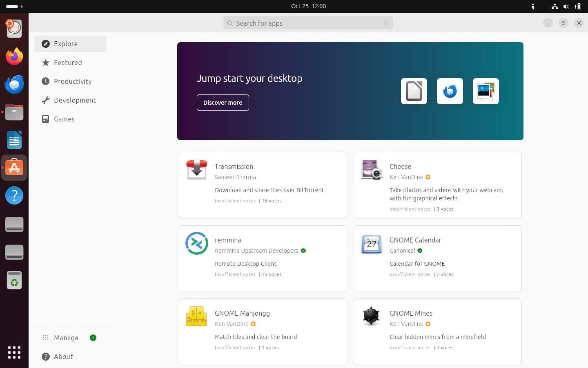Click the 'Sameer Sharma' publisher name

[x=235, y=177]
